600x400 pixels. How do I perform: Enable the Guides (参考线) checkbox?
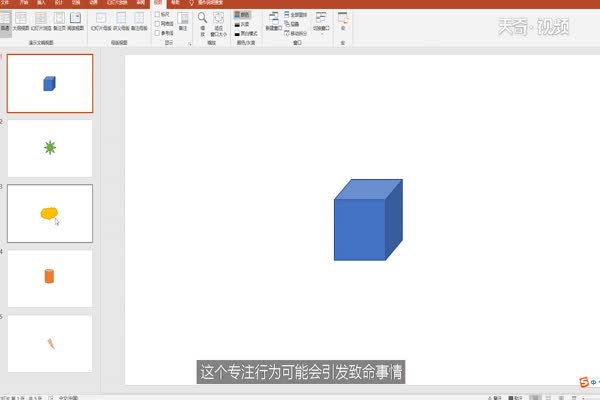158,31
